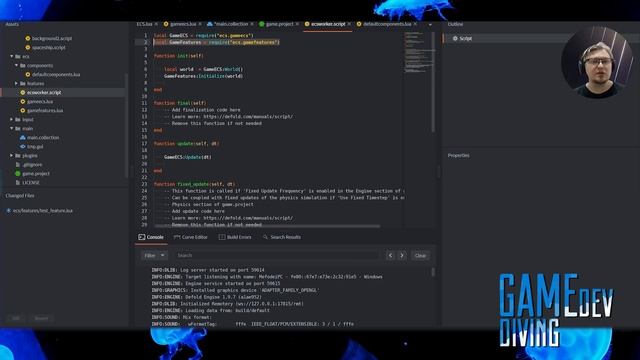Switch to the Curve Editor tab
This screenshot has width=640, height=360.
pos(191,237)
